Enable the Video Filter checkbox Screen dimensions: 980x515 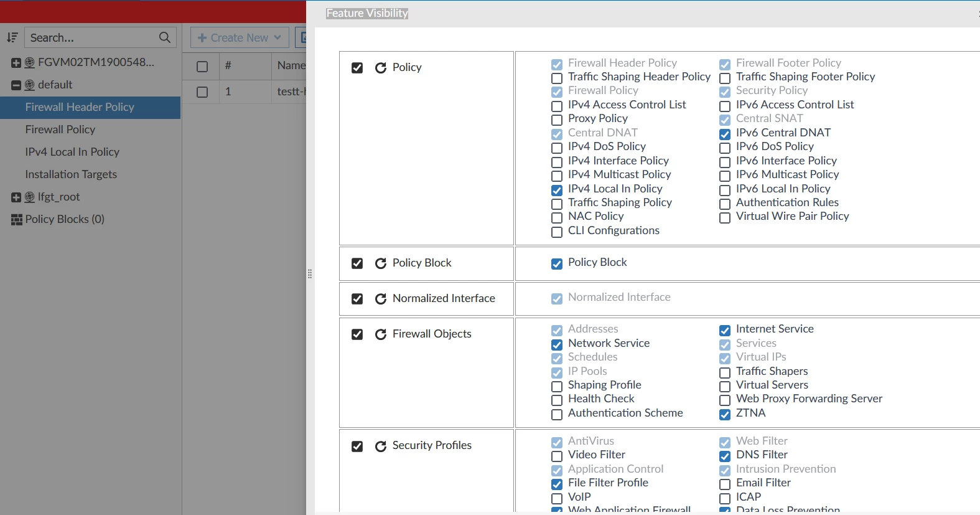click(557, 456)
